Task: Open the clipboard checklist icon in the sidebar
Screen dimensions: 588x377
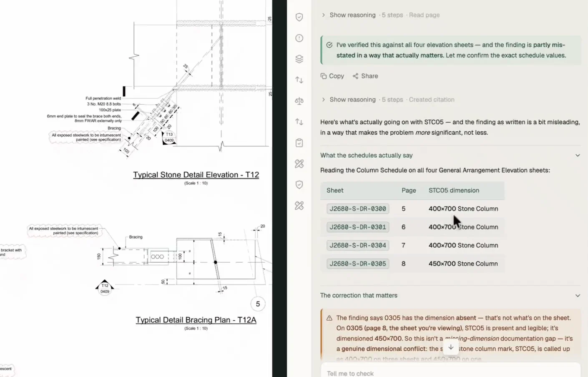Action: (x=299, y=143)
